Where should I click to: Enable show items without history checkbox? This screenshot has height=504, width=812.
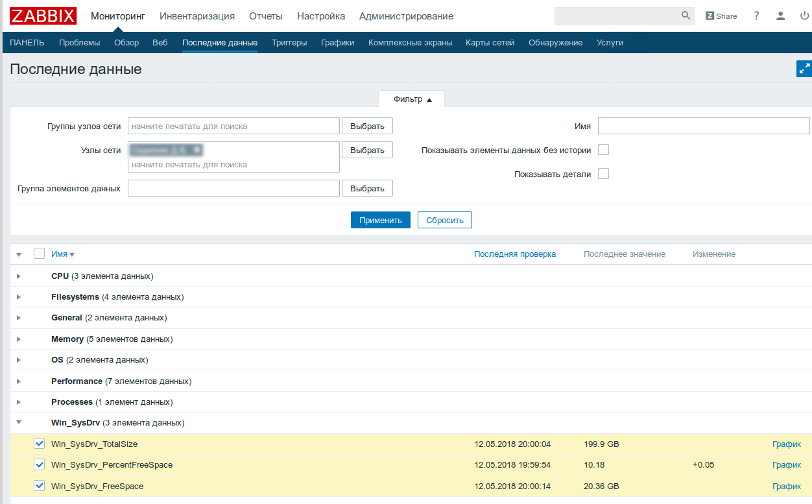[x=603, y=150]
